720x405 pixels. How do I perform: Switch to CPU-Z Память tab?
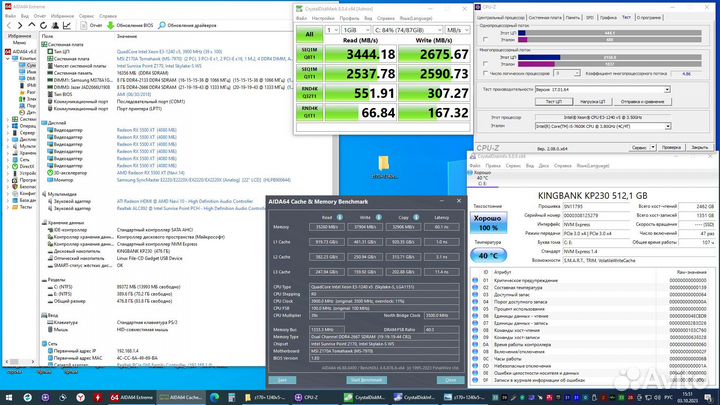(573, 17)
